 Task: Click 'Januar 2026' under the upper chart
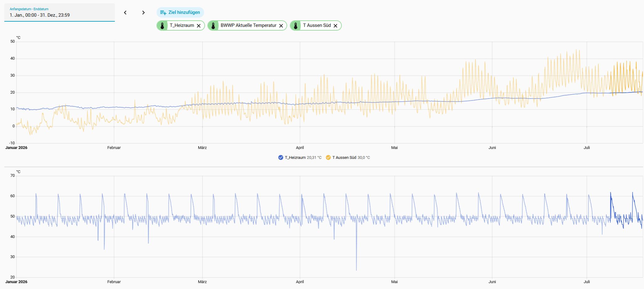[x=16, y=148]
